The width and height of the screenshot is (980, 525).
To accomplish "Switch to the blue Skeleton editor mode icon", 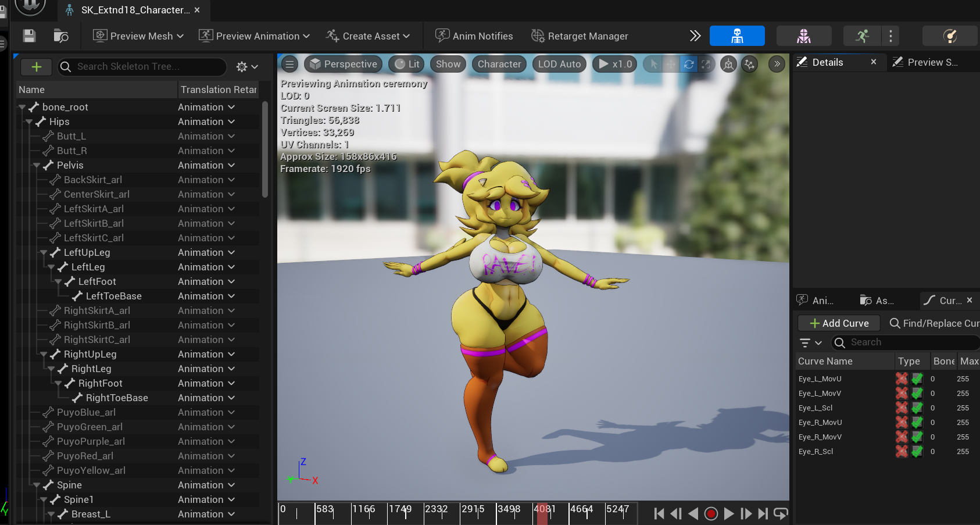I will [737, 36].
